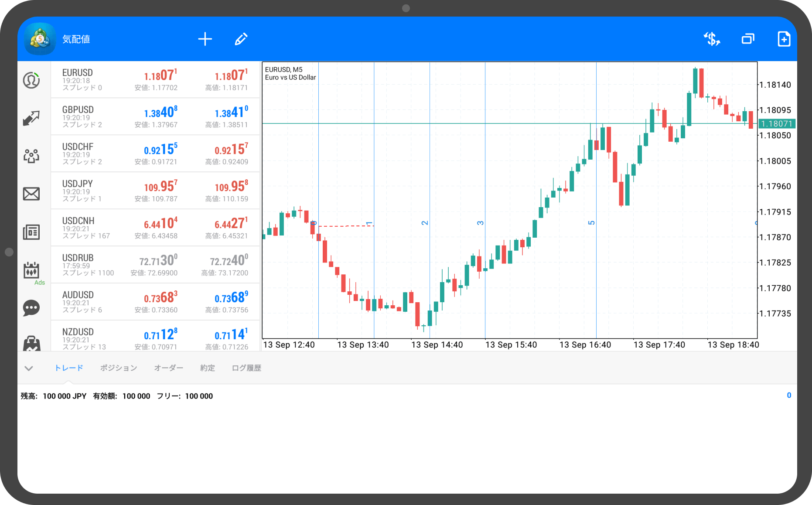Select the EURUSD quote row
The height and width of the screenshot is (505, 812).
(x=155, y=79)
